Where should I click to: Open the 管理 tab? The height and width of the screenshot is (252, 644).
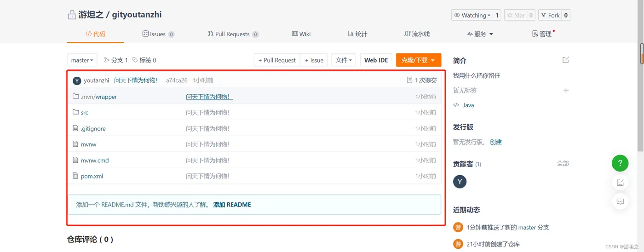pos(542,34)
